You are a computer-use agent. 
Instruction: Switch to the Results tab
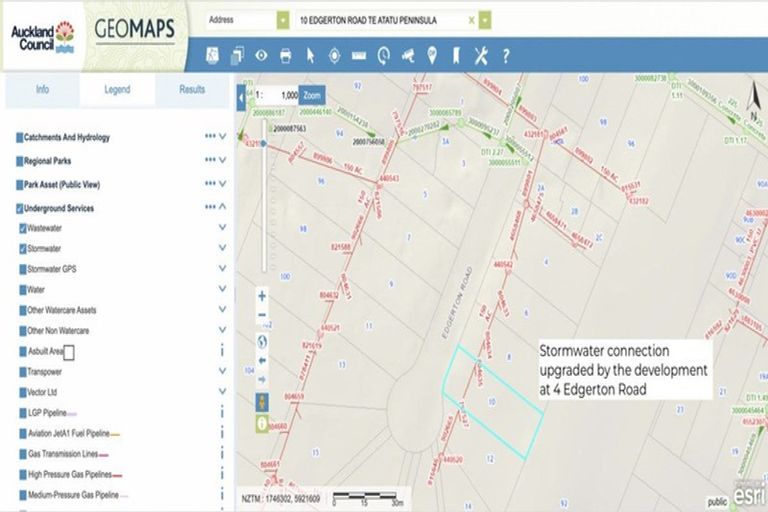192,89
